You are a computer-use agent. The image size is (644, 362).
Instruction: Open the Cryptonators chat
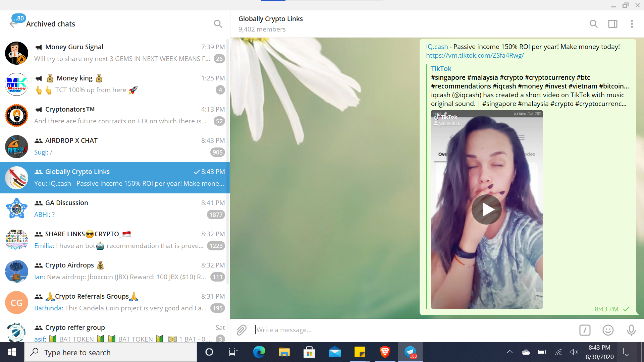(x=115, y=115)
